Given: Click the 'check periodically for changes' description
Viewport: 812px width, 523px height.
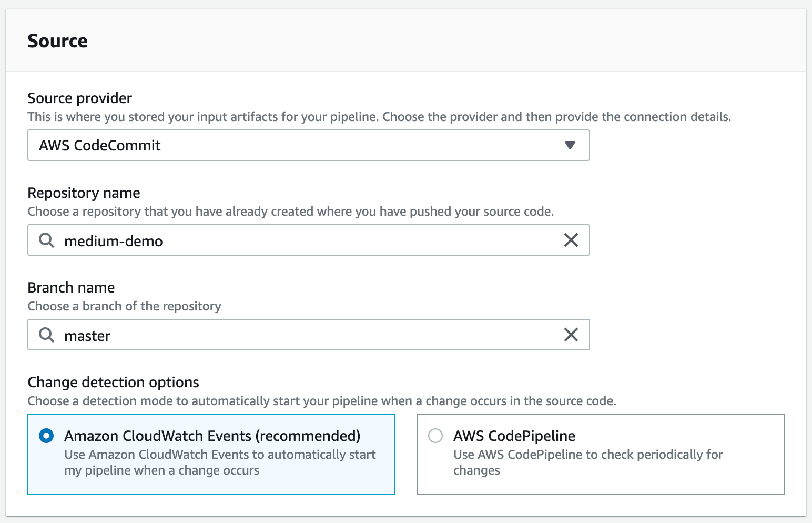Looking at the screenshot, I should [588, 462].
